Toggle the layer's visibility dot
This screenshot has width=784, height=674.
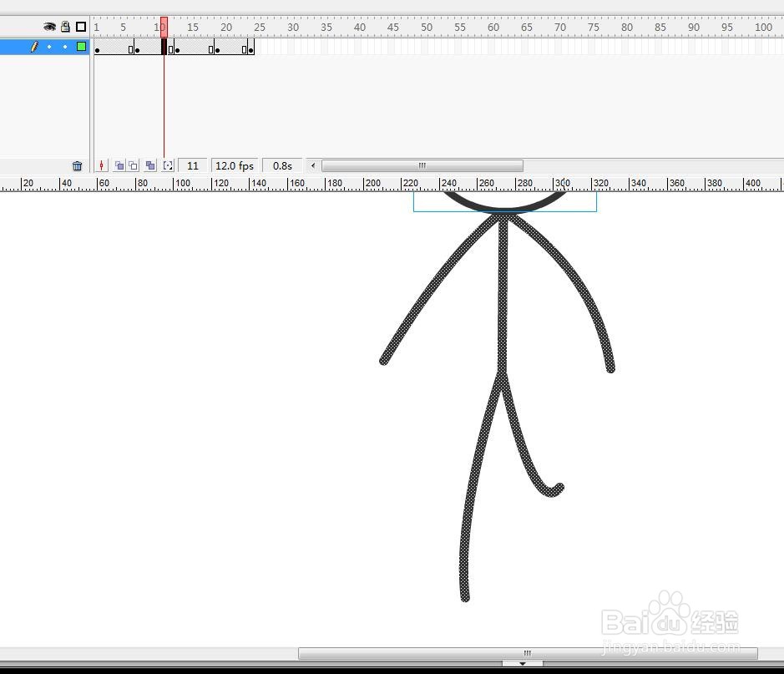pos(49,47)
